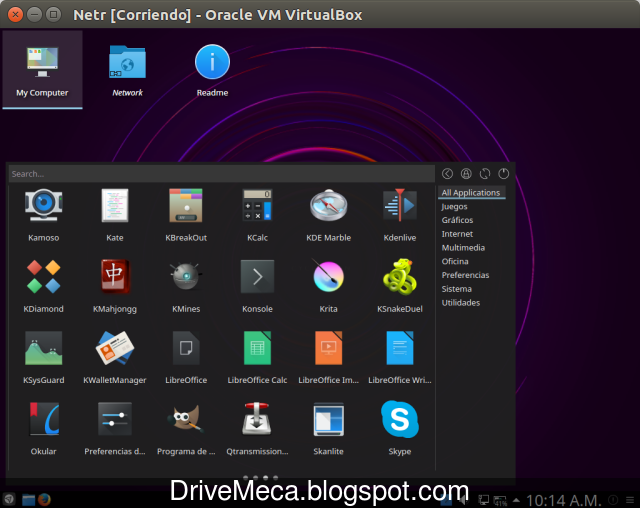Click the lock session icon
Screen dimensions: 640x508
[466, 174]
